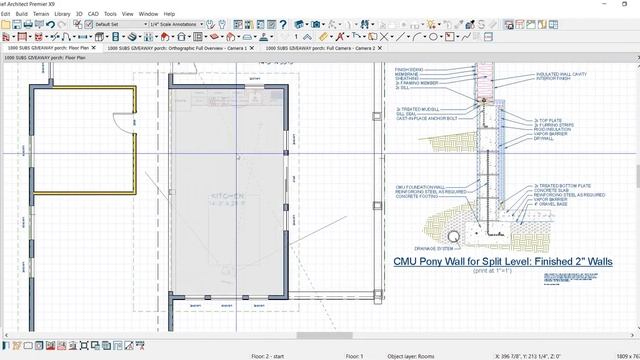640x360 pixels.
Task: Expand the Circle tool dropdown arrow
Action: pyautogui.click(x=440, y=37)
